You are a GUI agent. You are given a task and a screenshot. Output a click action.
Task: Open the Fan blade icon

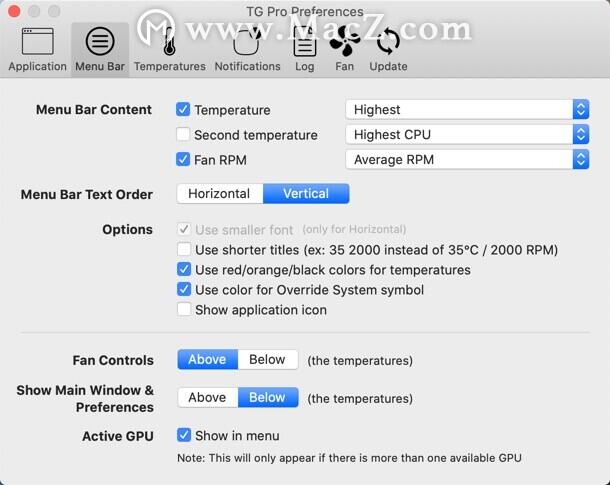pyautogui.click(x=345, y=42)
